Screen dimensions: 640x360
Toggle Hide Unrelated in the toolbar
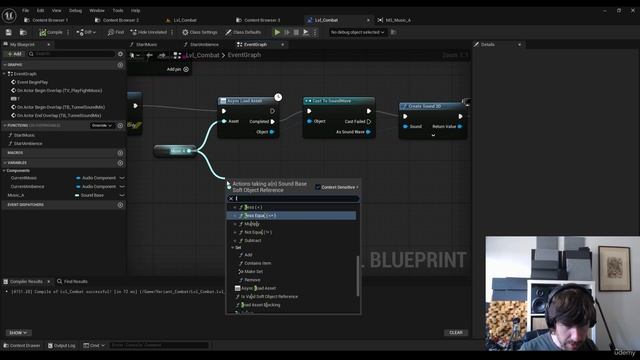click(149, 32)
